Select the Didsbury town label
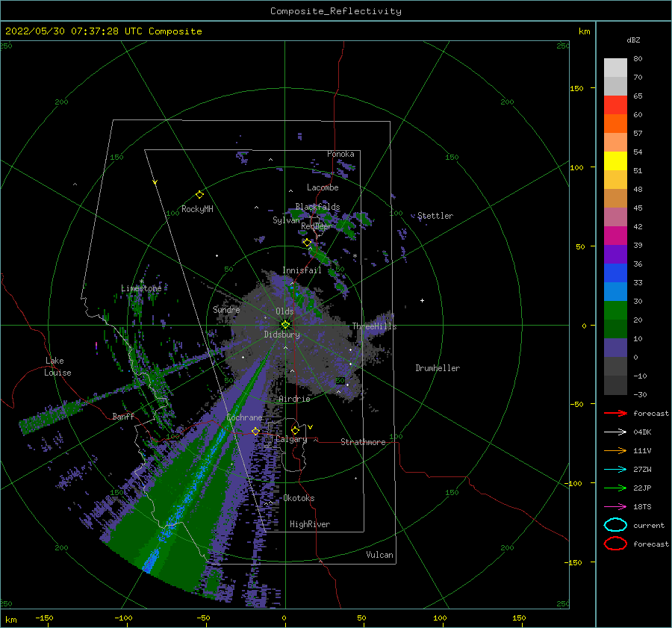 [281, 335]
